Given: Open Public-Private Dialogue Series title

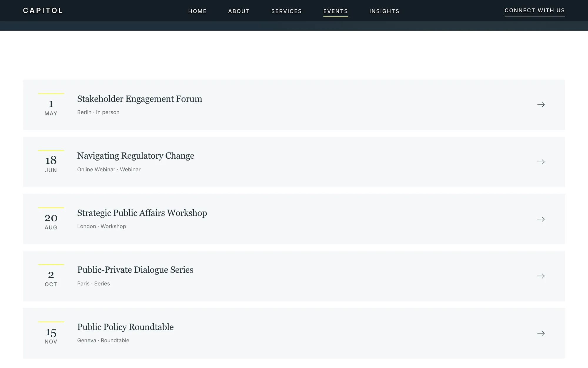Looking at the screenshot, I should 135,270.
